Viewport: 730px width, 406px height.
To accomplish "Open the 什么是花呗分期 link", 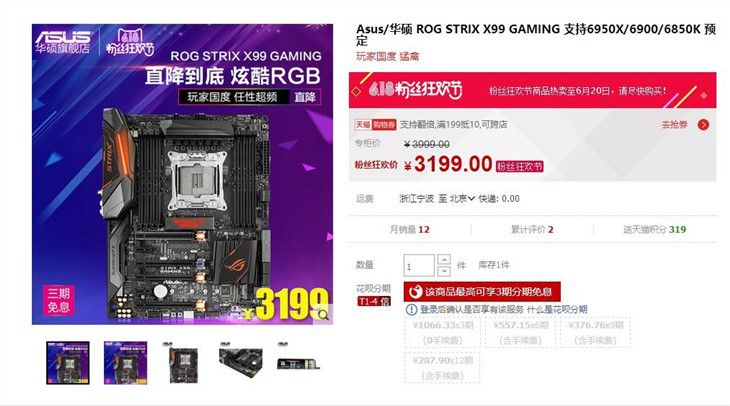I will coord(557,310).
